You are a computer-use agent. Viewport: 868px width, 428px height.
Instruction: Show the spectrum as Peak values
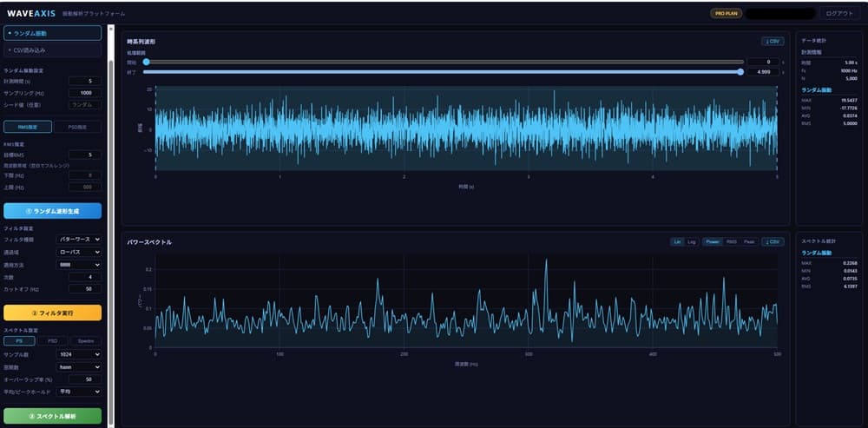(x=748, y=242)
